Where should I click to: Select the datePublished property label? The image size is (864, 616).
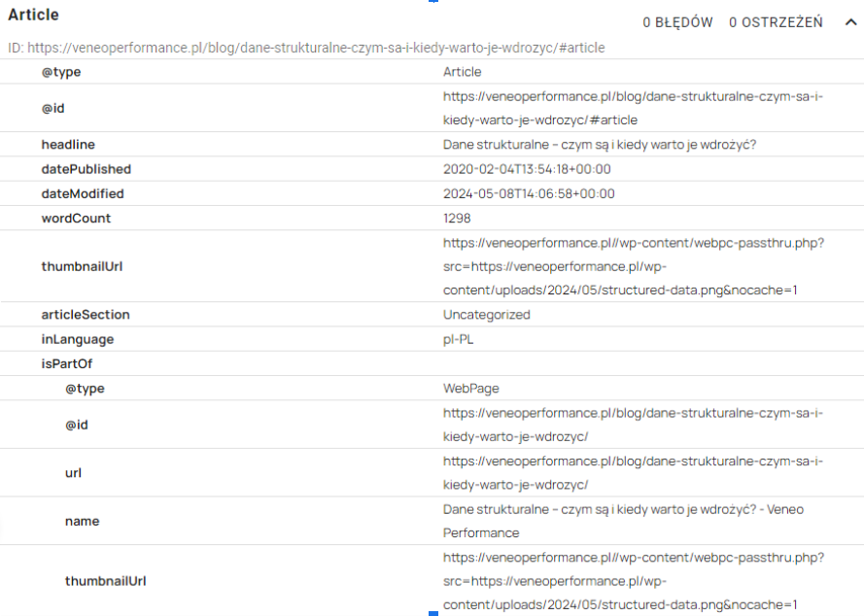click(86, 169)
